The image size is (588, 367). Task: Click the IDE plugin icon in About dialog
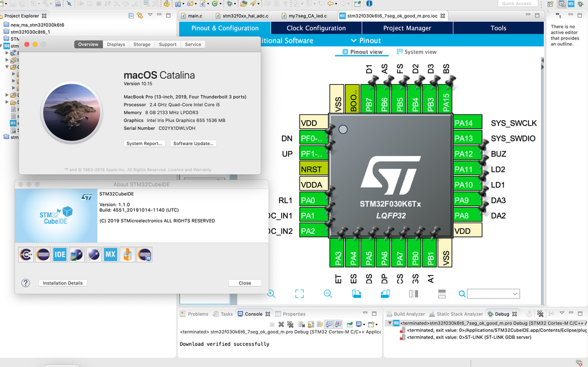(59, 254)
